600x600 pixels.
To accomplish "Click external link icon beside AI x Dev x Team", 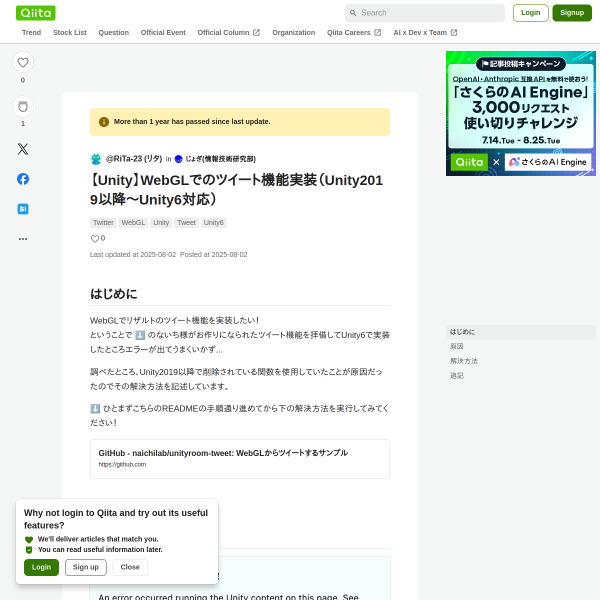I will click(x=454, y=33).
